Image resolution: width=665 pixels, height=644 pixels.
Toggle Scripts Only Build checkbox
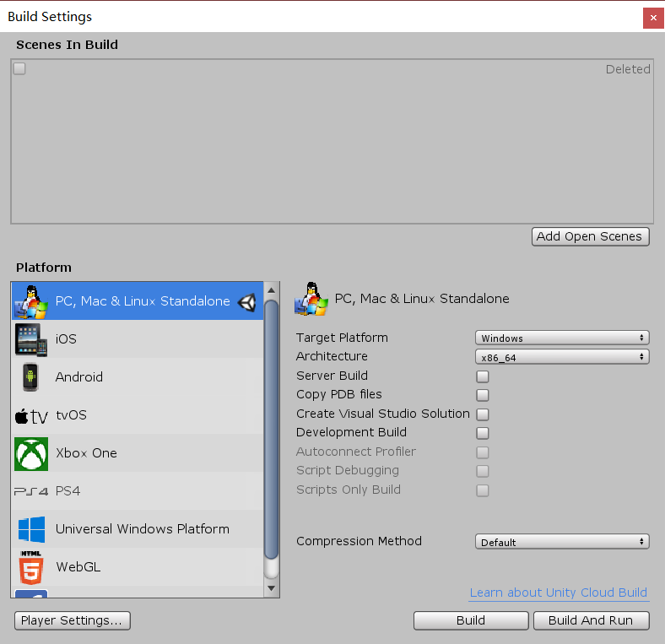click(482, 490)
